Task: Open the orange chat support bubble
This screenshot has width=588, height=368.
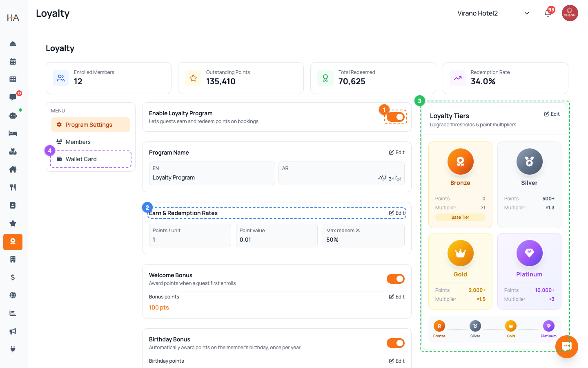Action: coord(567,347)
